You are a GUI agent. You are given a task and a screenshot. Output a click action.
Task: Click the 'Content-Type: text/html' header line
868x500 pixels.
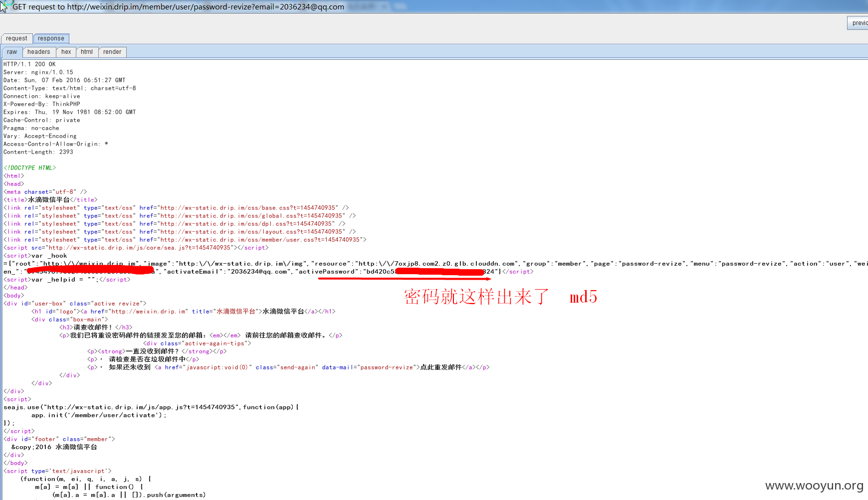click(x=69, y=88)
